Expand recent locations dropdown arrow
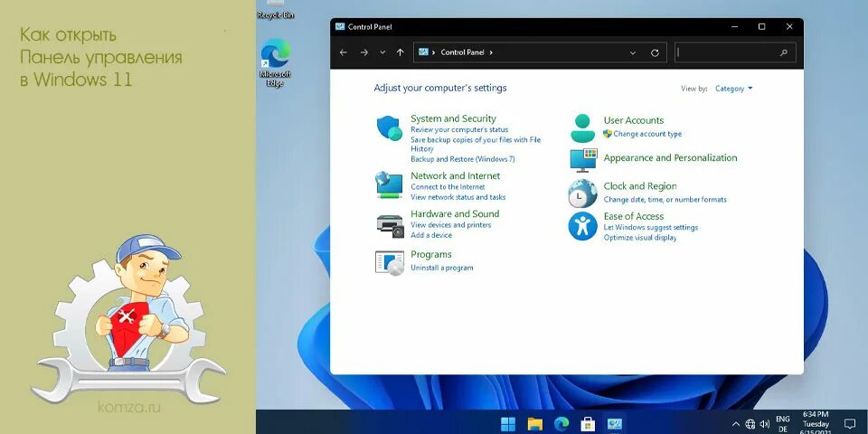The height and width of the screenshot is (434, 868). pyautogui.click(x=382, y=52)
